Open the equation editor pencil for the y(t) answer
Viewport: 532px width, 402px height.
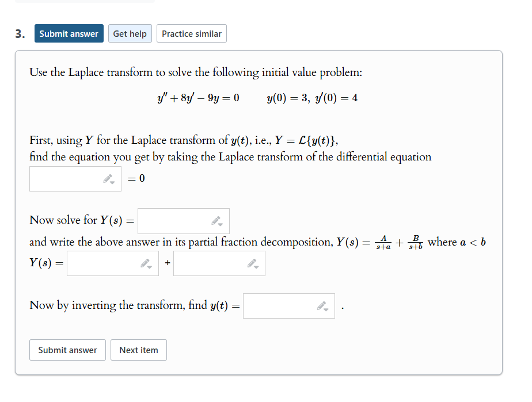pyautogui.click(x=322, y=305)
